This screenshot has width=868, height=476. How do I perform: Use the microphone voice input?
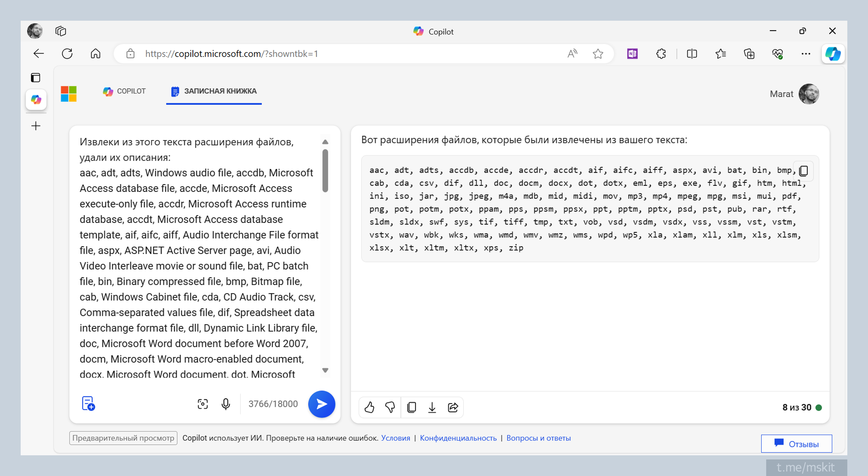coord(226,404)
